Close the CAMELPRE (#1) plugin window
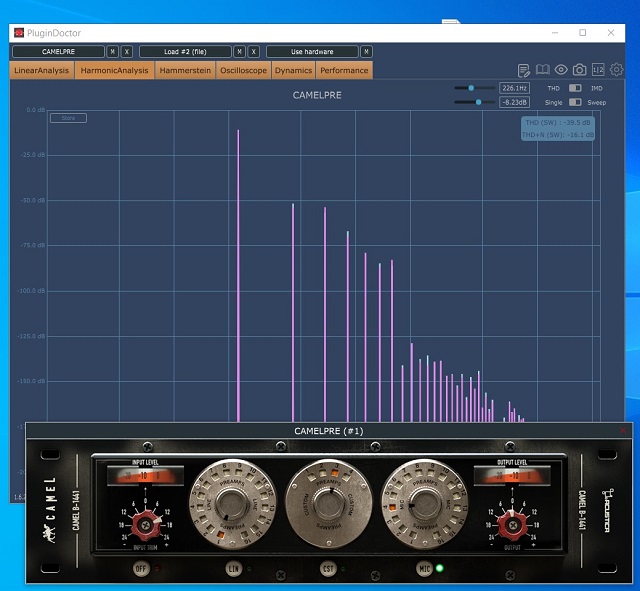 (623, 431)
